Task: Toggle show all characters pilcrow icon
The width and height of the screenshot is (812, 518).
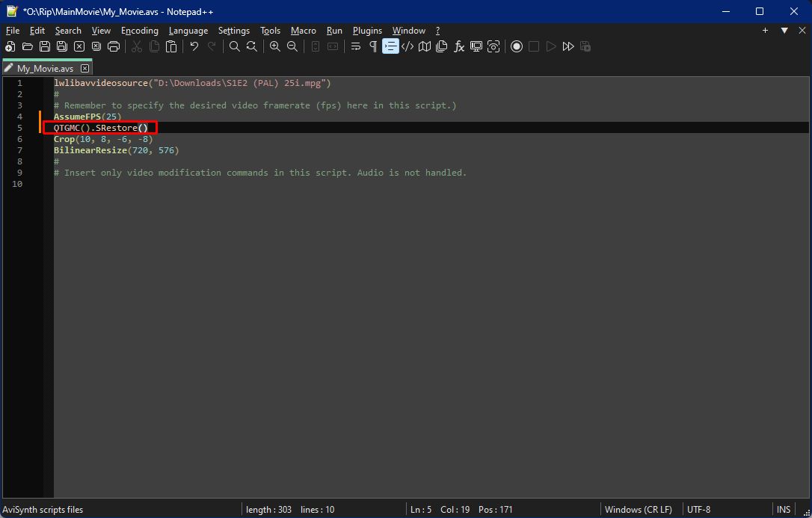Action: pyautogui.click(x=373, y=46)
